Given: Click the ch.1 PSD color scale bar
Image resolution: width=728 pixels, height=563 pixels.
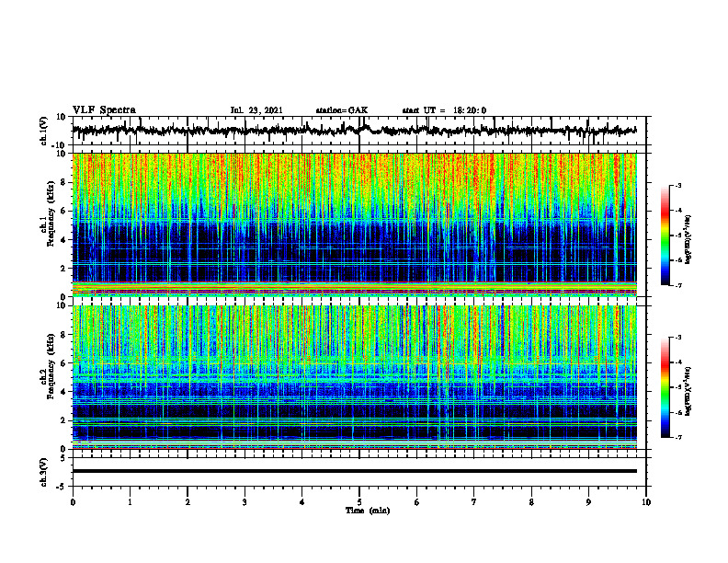Looking at the screenshot, I should (x=665, y=236).
